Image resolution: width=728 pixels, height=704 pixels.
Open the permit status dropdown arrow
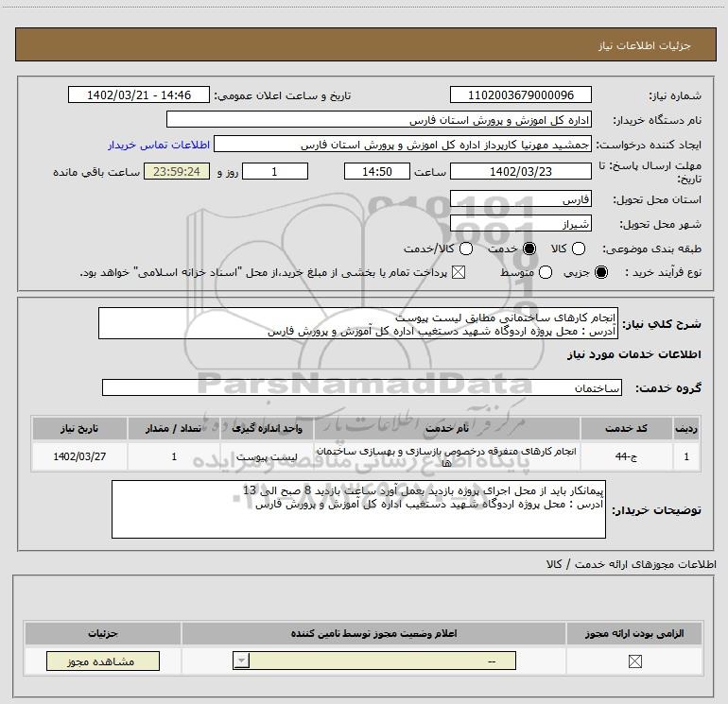tap(241, 661)
